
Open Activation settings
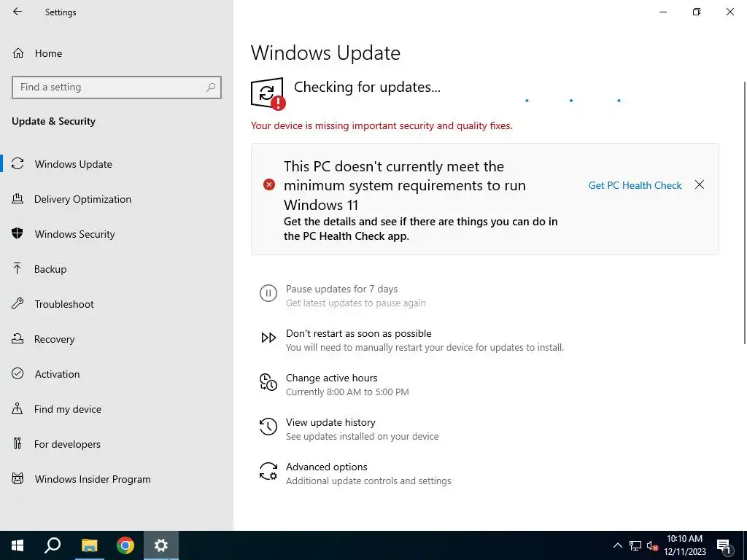(x=57, y=374)
